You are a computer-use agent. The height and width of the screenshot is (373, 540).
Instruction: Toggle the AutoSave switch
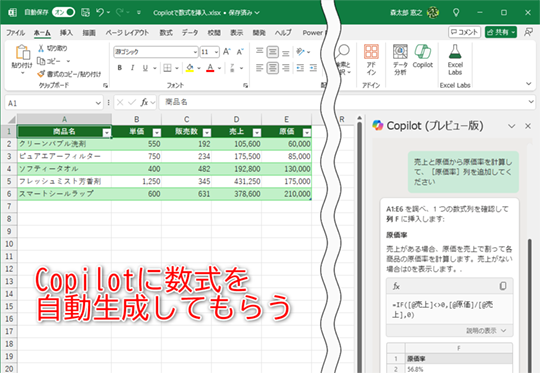coord(63,12)
